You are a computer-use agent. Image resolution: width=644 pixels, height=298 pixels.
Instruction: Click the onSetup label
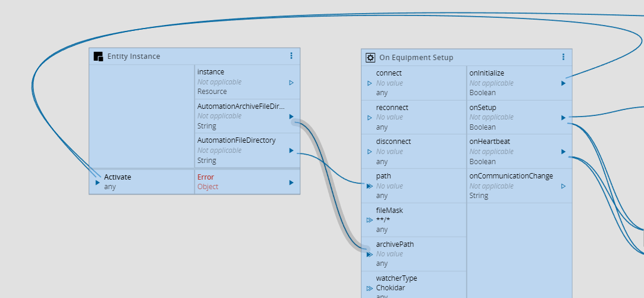click(x=483, y=107)
